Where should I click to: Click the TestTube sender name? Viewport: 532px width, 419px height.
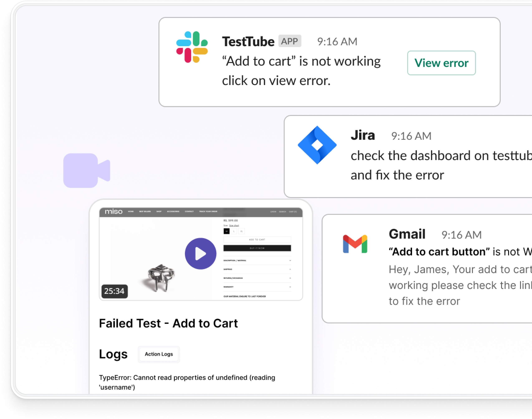(248, 41)
